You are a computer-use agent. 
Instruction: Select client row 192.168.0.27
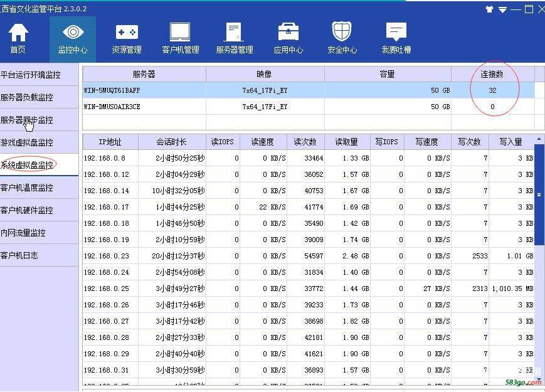(x=309, y=322)
